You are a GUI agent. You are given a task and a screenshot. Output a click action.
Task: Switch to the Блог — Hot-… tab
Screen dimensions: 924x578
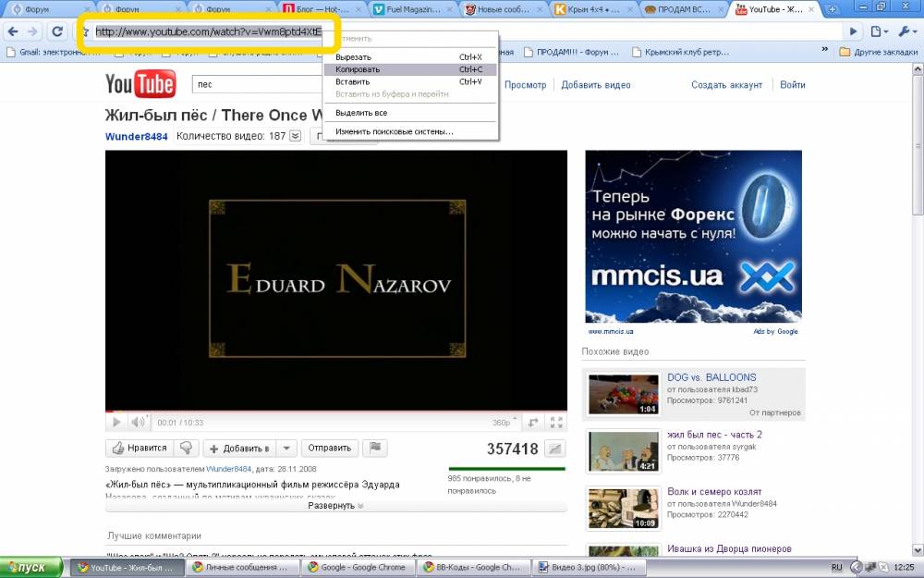(322, 9)
